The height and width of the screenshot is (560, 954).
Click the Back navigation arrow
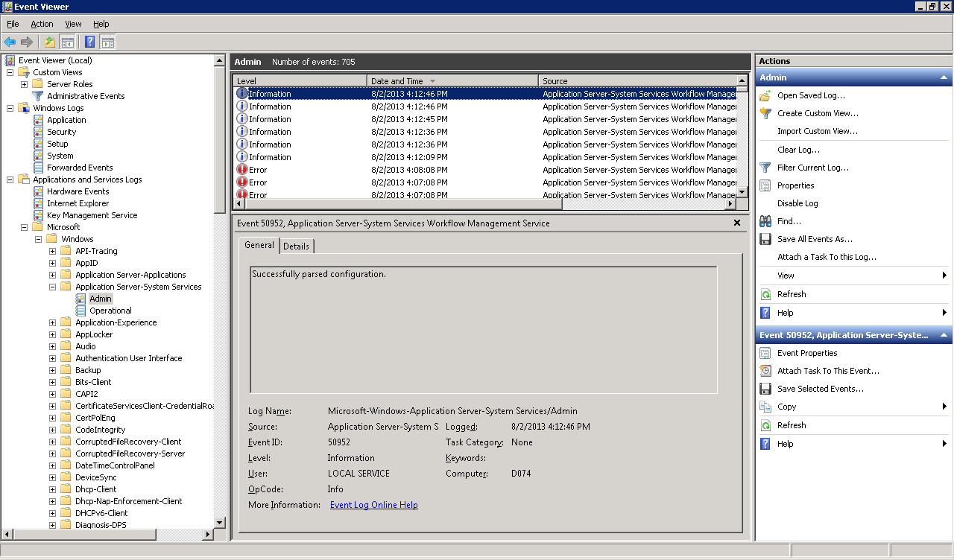(x=9, y=42)
